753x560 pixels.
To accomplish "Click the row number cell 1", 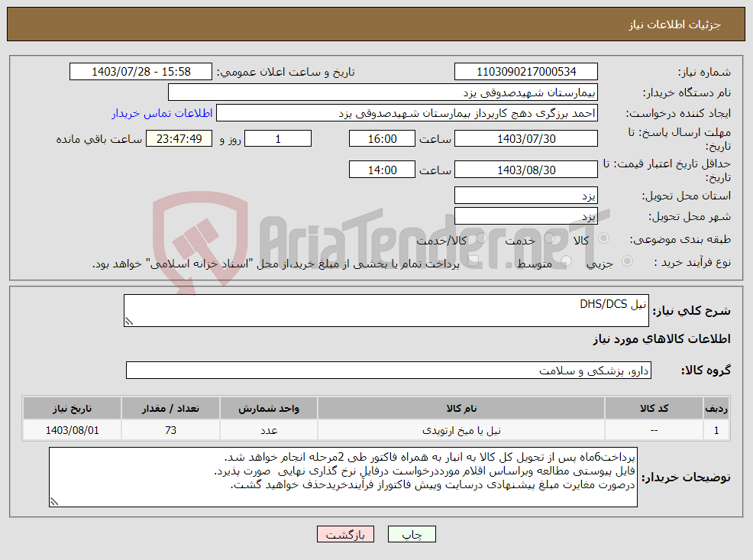I will [716, 430].
